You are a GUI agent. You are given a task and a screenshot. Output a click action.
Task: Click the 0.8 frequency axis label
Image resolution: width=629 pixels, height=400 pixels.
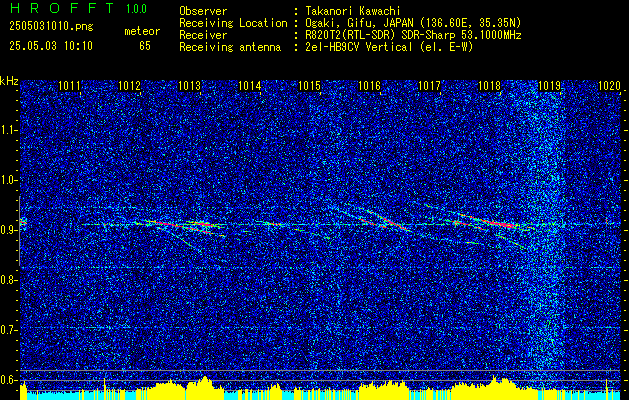(x=9, y=280)
